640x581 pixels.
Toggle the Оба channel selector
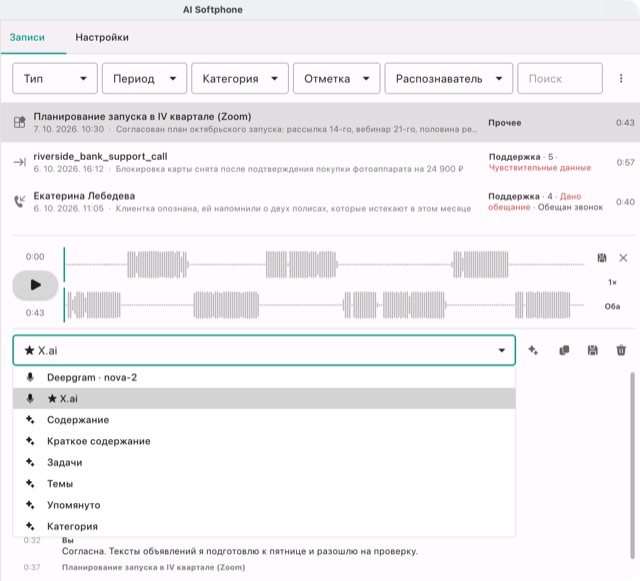click(612, 306)
